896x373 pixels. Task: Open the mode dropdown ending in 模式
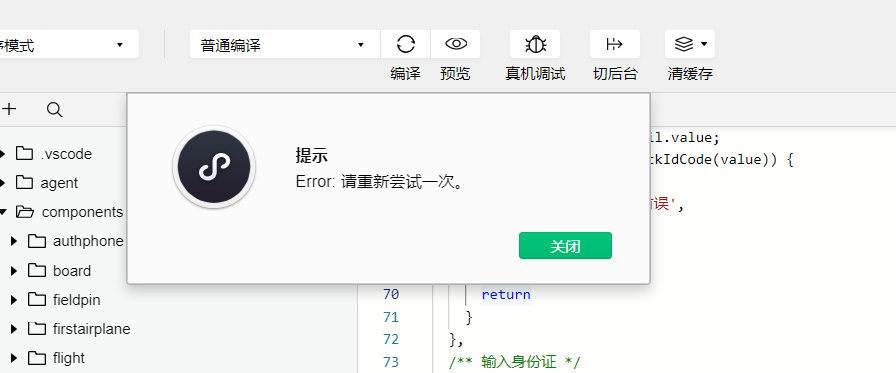point(69,45)
